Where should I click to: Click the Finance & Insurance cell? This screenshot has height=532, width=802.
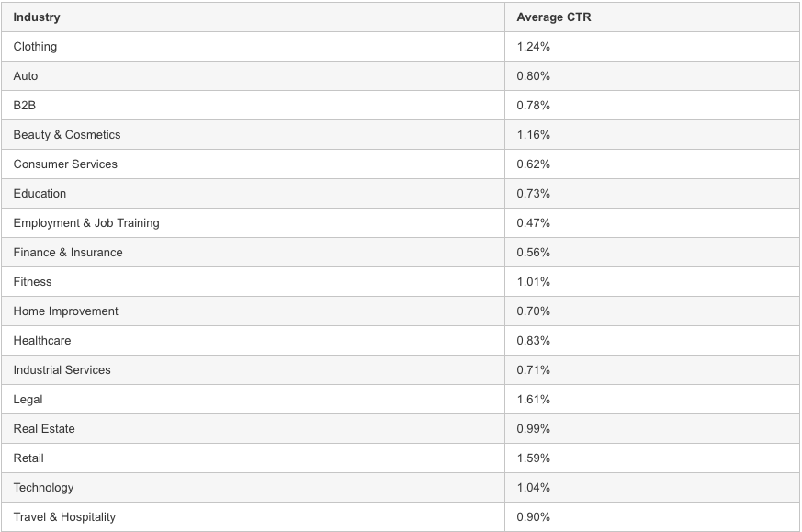pos(68,253)
